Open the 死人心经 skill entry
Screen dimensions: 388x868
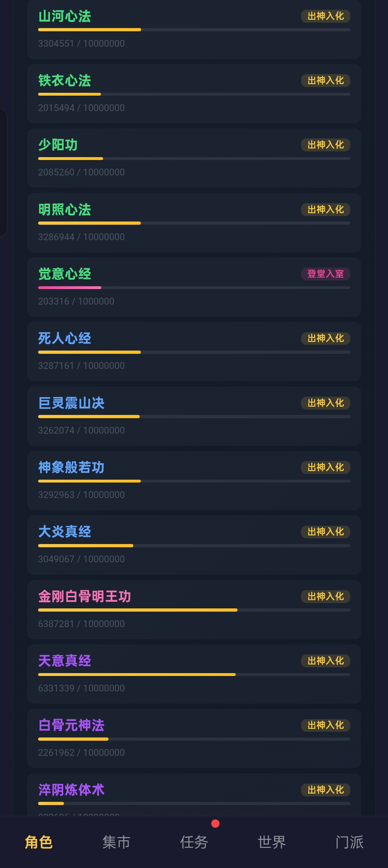pos(194,352)
